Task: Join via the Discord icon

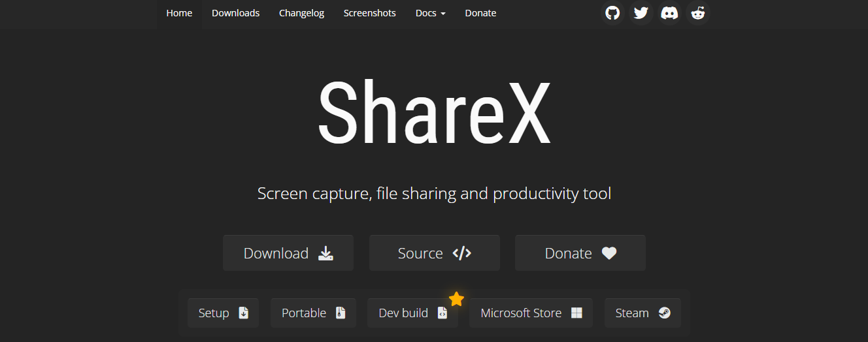Action: pos(669,13)
